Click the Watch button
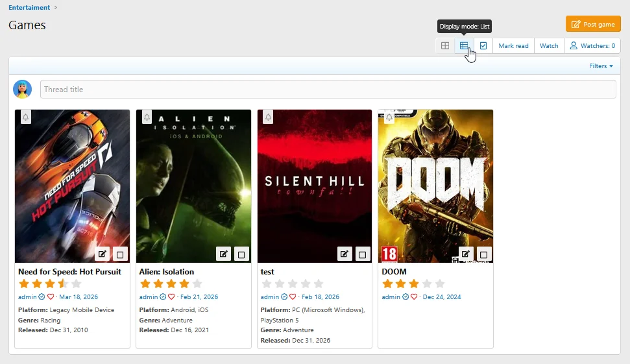The width and height of the screenshot is (630, 364). pos(549,46)
